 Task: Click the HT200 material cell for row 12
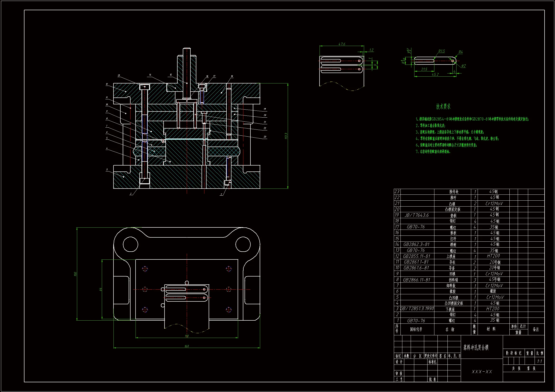pos(493,256)
